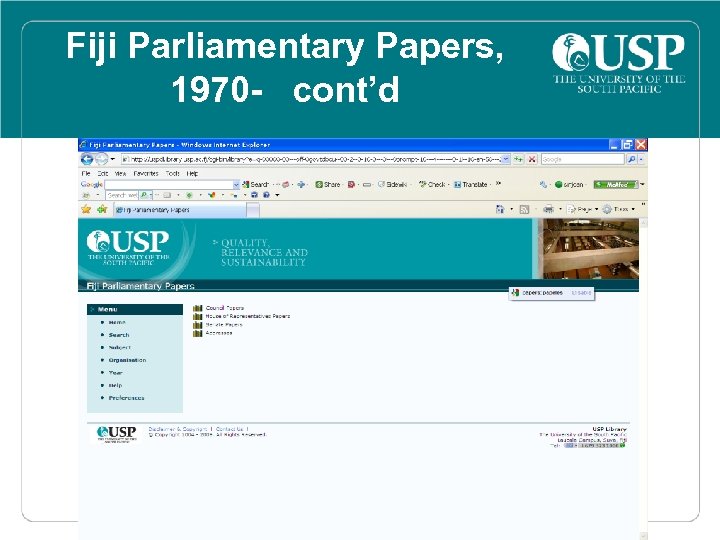Click the Add to Favorites star icon
The width and height of the screenshot is (720, 540).
pos(102,209)
